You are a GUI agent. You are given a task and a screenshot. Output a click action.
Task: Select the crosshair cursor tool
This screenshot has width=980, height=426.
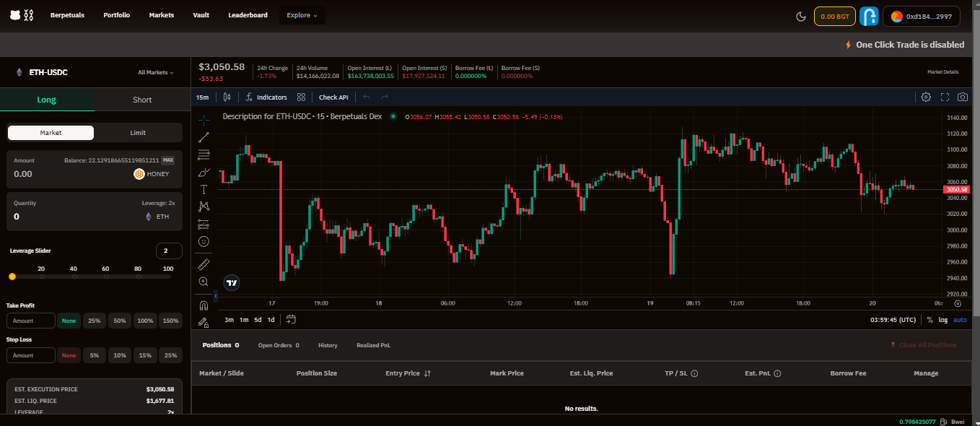pos(204,120)
